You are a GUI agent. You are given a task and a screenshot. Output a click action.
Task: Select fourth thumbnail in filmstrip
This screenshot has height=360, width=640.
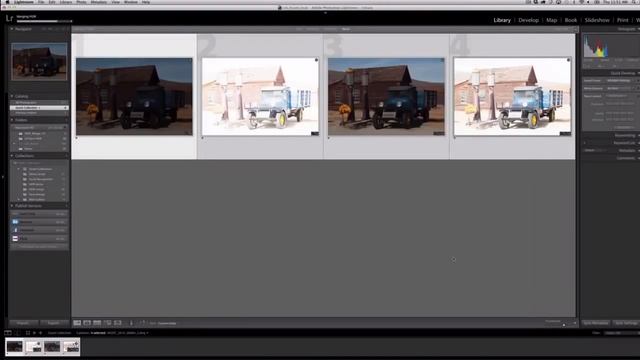click(x=71, y=347)
